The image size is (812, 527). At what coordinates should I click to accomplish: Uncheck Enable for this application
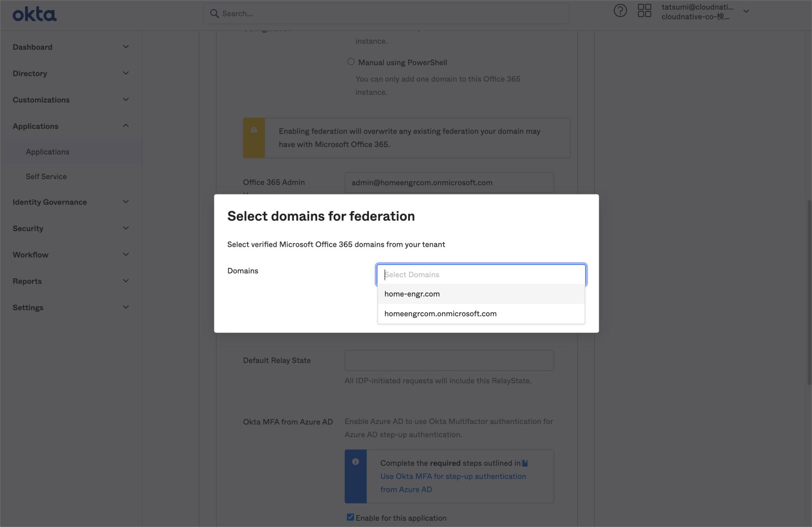coord(351,517)
